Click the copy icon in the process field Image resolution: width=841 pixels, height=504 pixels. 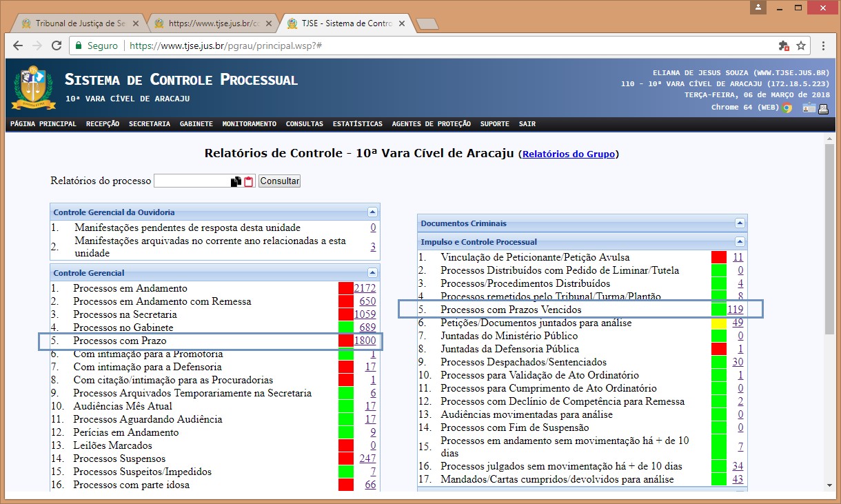coord(236,181)
